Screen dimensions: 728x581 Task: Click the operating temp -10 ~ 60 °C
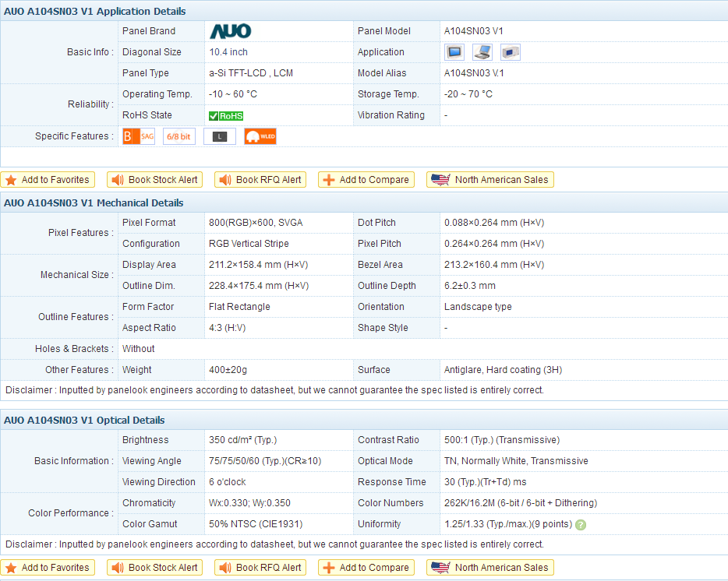coord(232,94)
